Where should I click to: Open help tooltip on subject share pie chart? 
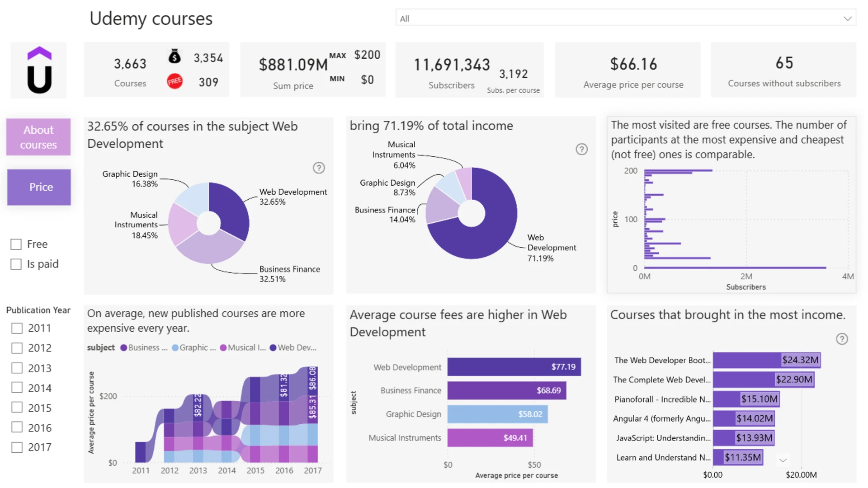[319, 168]
